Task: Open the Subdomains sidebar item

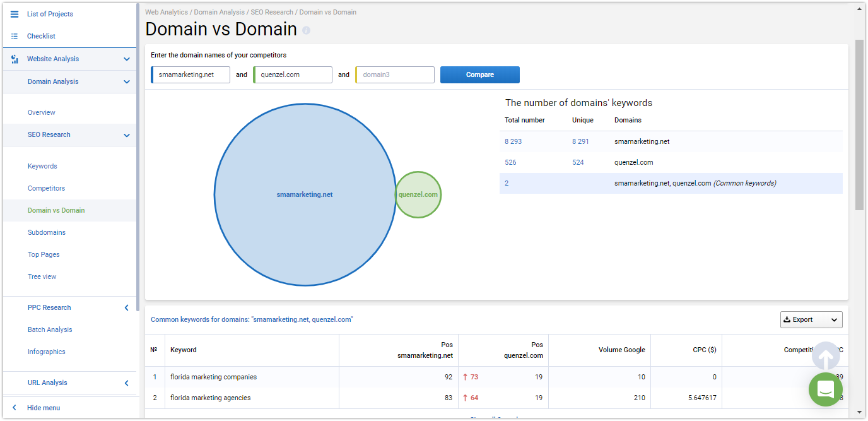Action: click(x=47, y=232)
